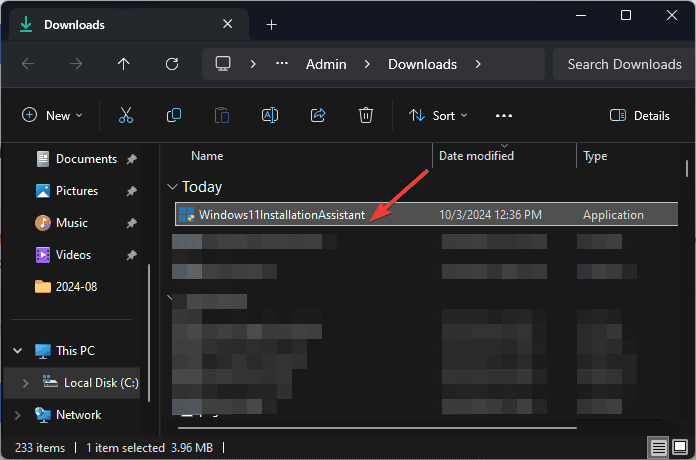Unpin Documents via its pin icon
The image size is (696, 460).
coord(131,159)
